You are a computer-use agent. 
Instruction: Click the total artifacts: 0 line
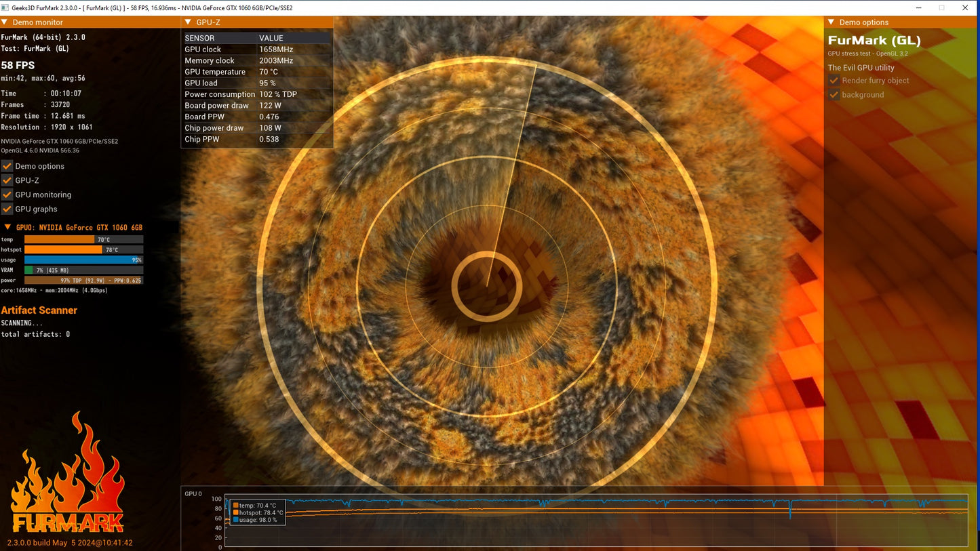click(x=35, y=334)
